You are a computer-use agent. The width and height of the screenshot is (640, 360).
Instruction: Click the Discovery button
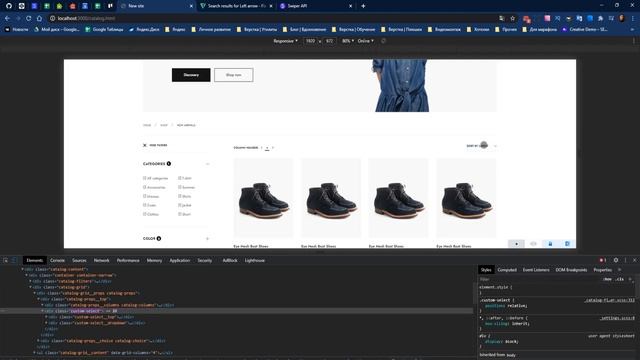coord(191,75)
